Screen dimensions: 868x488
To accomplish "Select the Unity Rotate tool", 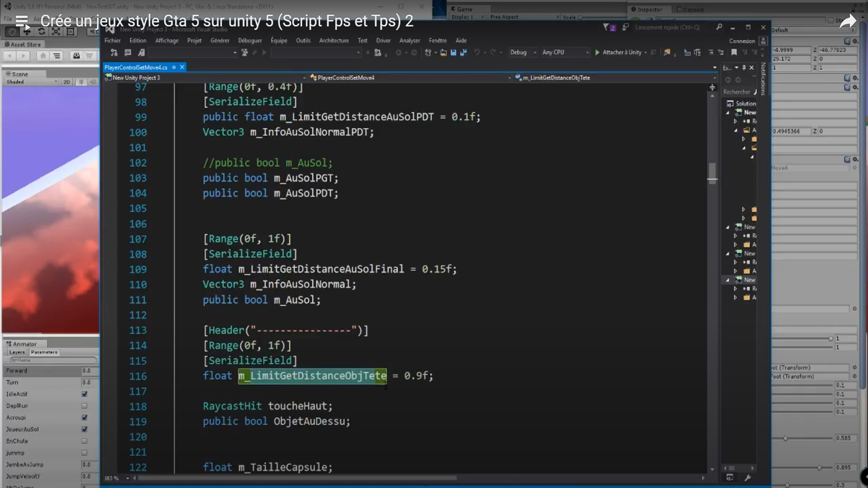I will coord(42,31).
